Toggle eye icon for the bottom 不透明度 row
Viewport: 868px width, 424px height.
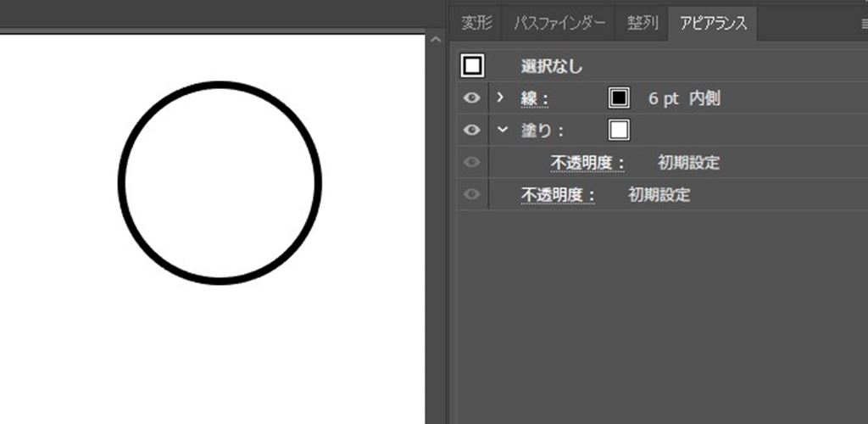pyautogui.click(x=472, y=195)
